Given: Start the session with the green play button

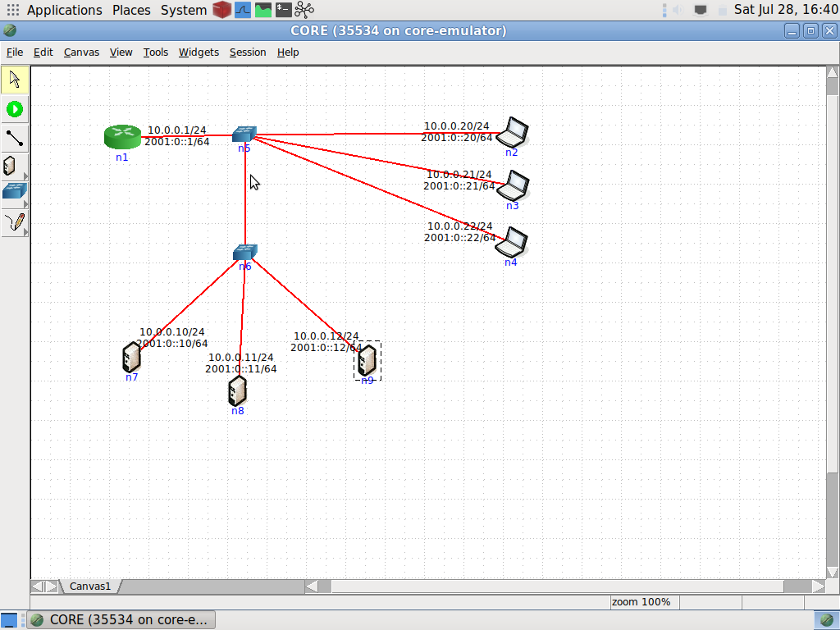Looking at the screenshot, I should click(x=14, y=108).
